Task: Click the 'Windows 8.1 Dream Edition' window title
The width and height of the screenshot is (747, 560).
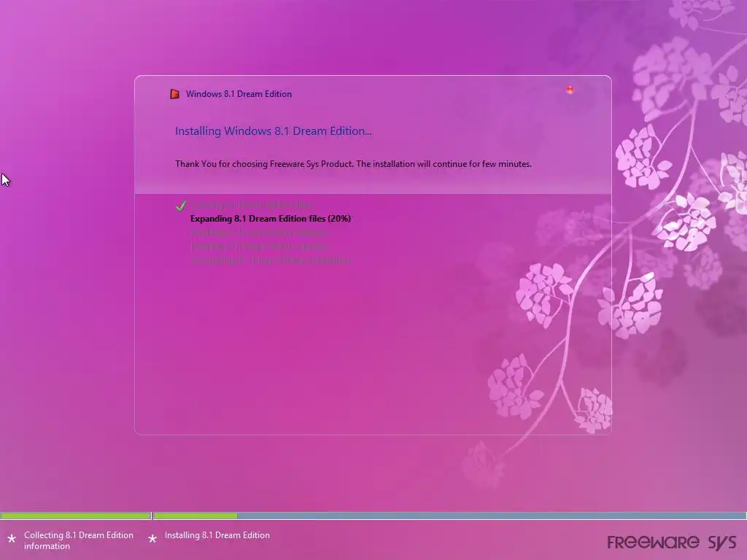Action: (239, 94)
